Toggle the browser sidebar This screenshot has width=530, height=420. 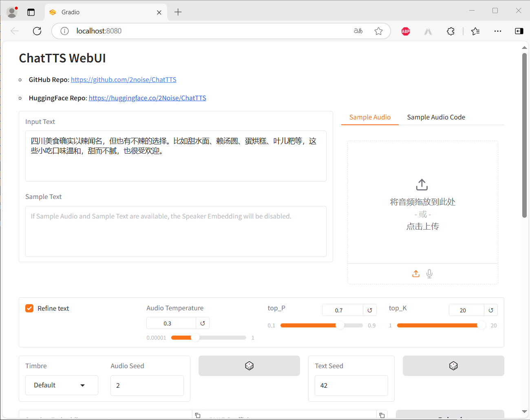click(519, 31)
